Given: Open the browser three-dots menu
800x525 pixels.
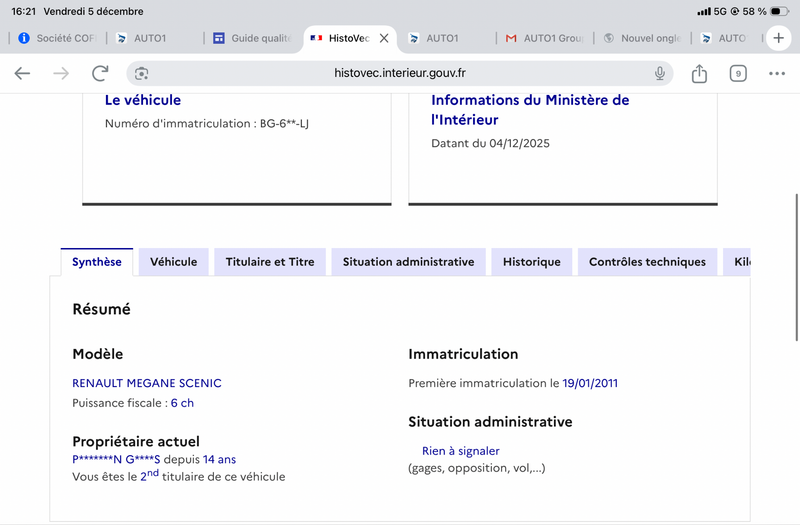Looking at the screenshot, I should pos(777,73).
